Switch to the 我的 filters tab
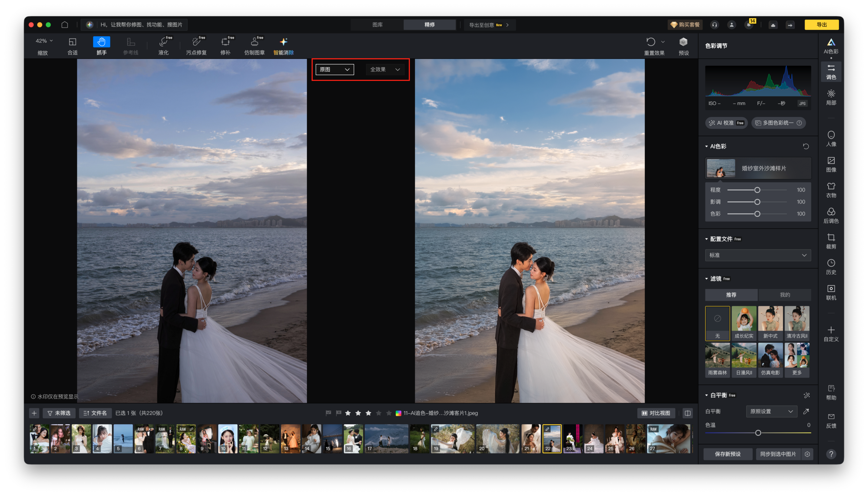The image size is (868, 496). tap(785, 295)
